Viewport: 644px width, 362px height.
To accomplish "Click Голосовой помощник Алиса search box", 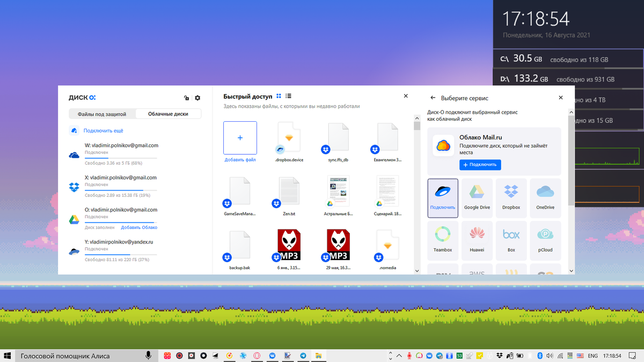I will click(x=86, y=356).
